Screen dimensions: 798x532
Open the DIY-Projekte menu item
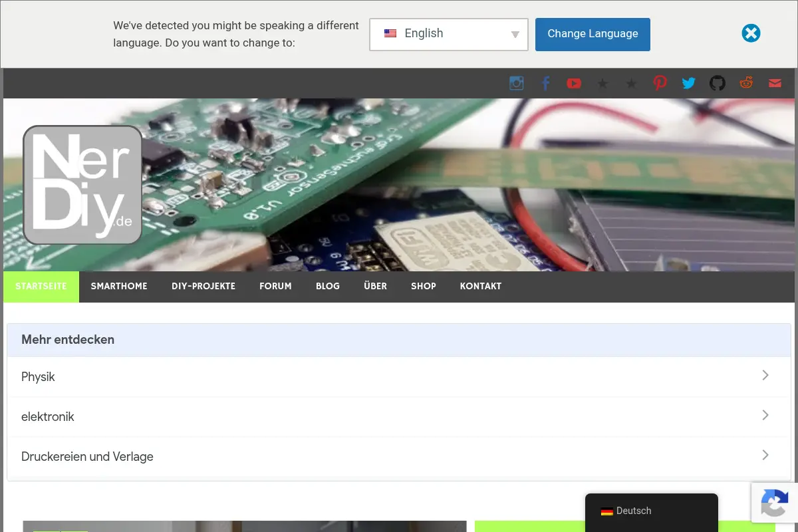click(203, 287)
